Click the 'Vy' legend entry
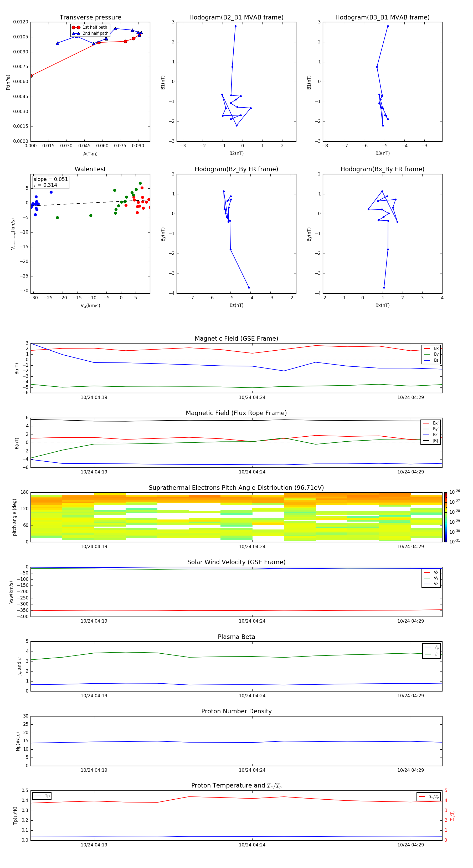473x868 pixels. [431, 578]
